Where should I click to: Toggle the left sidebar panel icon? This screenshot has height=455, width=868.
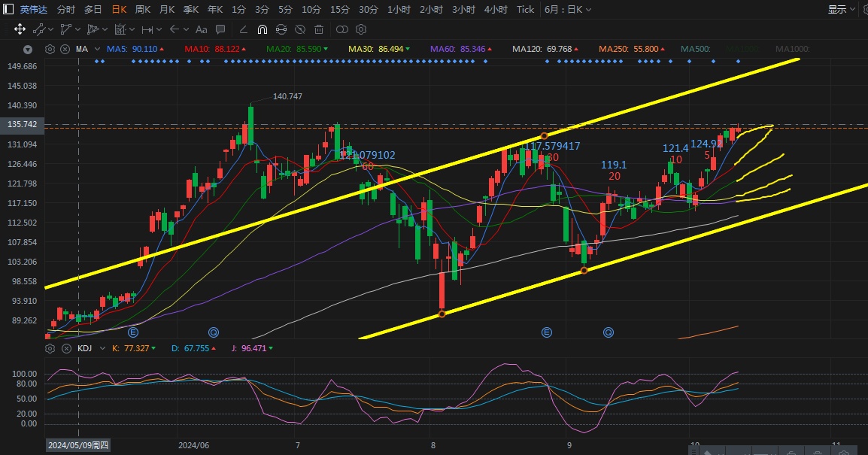(7, 9)
